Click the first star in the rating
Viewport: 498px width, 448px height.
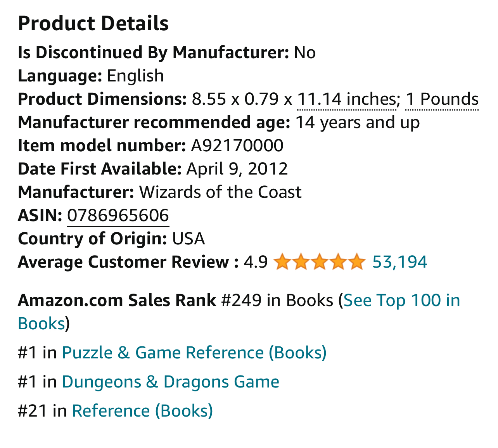(282, 262)
